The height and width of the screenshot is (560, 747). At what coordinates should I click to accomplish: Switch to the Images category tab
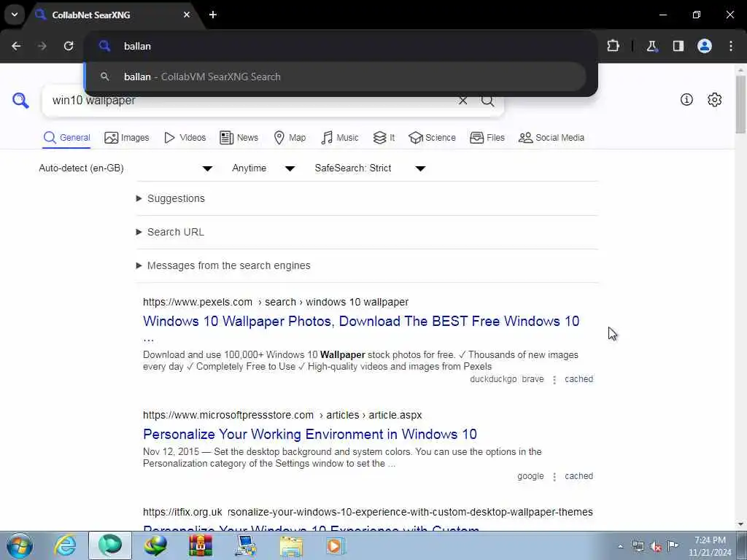127,138
